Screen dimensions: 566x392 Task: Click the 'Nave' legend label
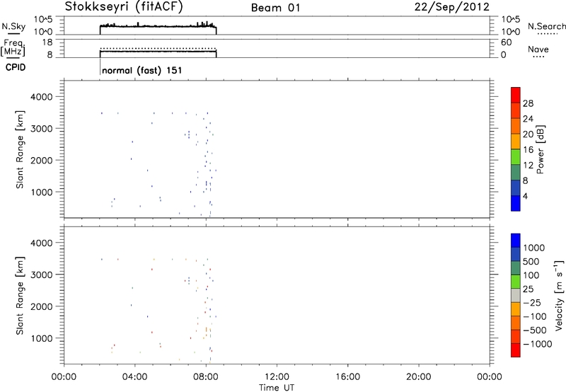click(538, 50)
